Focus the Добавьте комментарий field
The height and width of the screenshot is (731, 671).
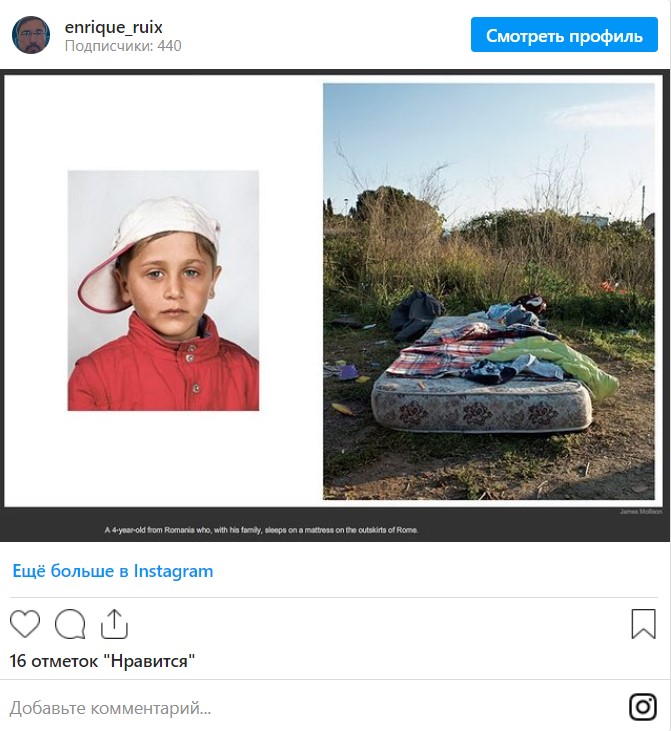coord(317,708)
